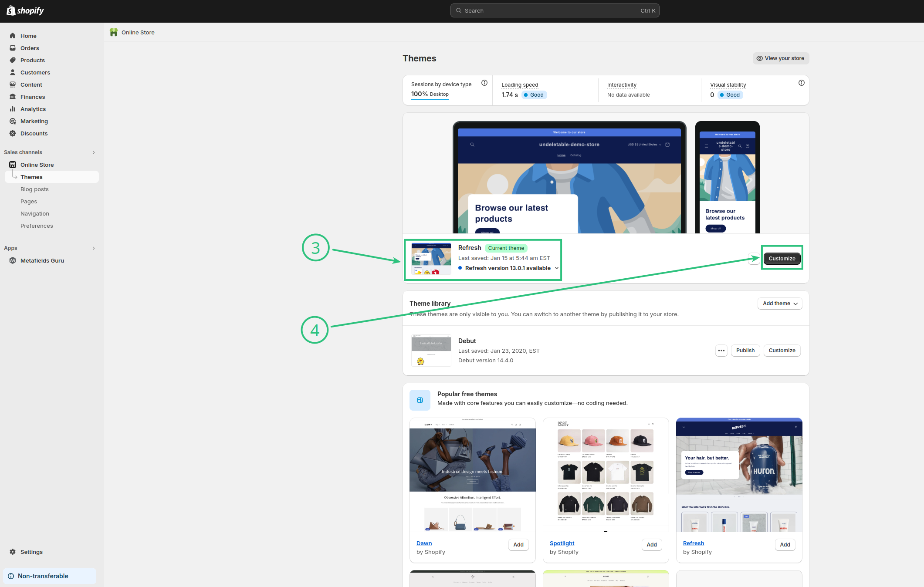Viewport: 924px width, 587px height.
Task: Open Navigation in sidebar
Action: coord(35,213)
